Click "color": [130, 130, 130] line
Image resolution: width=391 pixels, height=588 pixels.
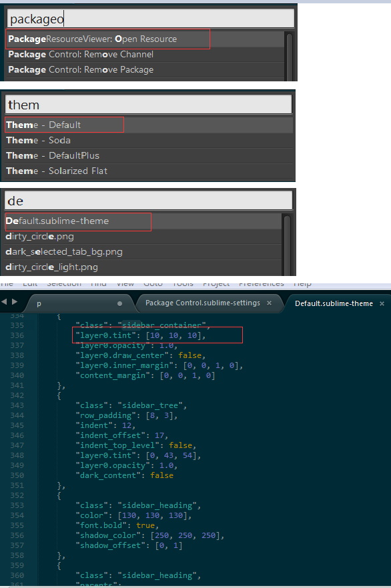[133, 515]
